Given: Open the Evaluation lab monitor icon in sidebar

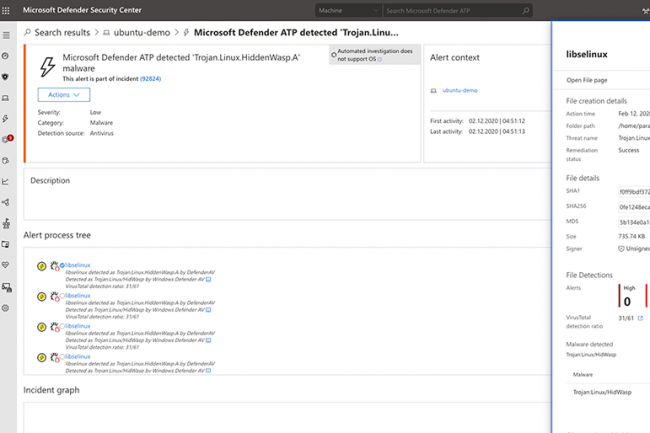Looking at the screenshot, I should tap(5, 244).
